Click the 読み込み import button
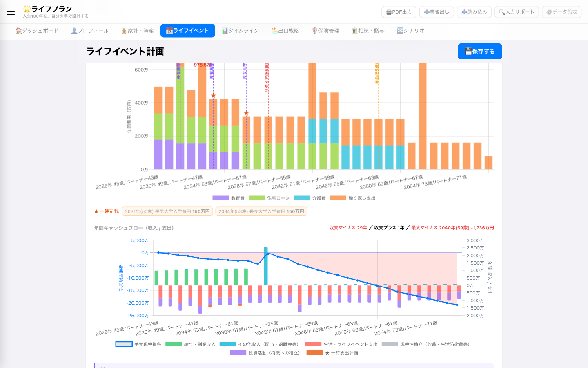The width and height of the screenshot is (588, 368). (x=474, y=12)
